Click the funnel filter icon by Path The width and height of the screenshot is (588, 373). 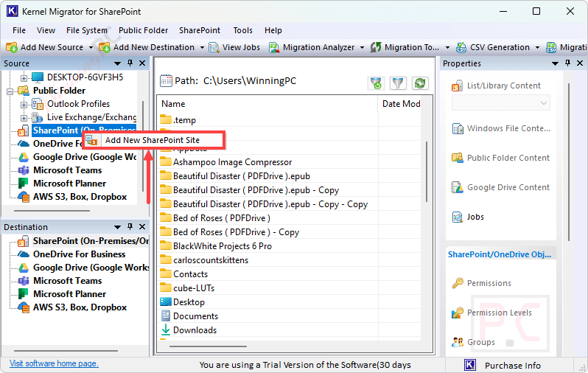(x=398, y=83)
